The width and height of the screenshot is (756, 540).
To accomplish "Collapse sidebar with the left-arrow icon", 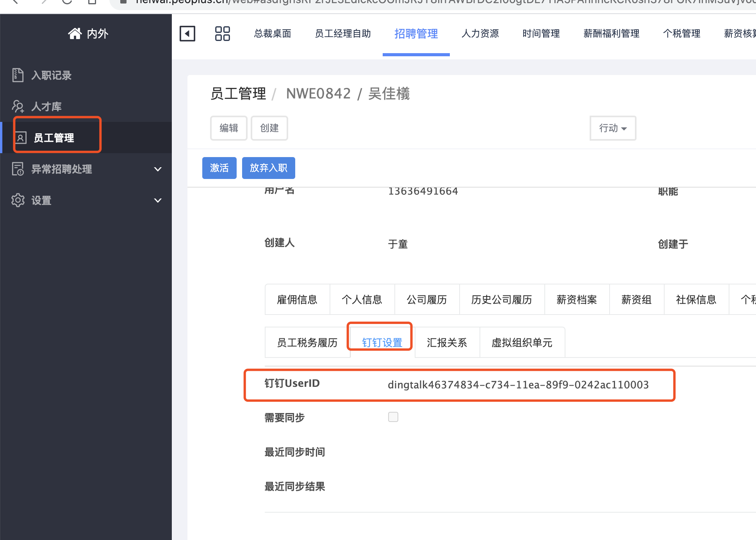I will click(x=187, y=34).
